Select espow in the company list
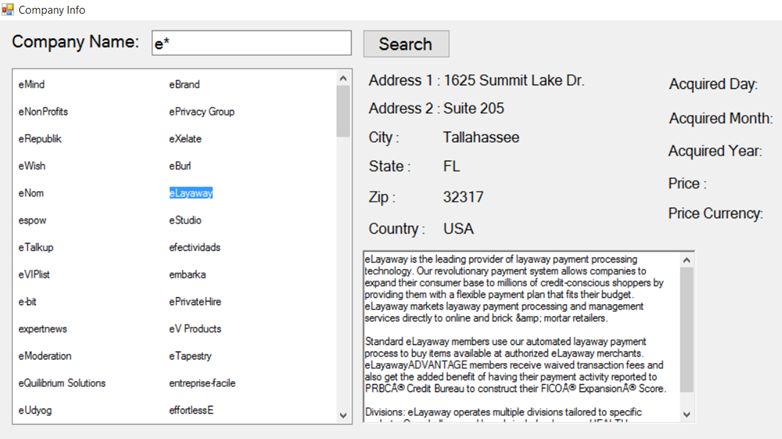782x439 pixels. (32, 220)
